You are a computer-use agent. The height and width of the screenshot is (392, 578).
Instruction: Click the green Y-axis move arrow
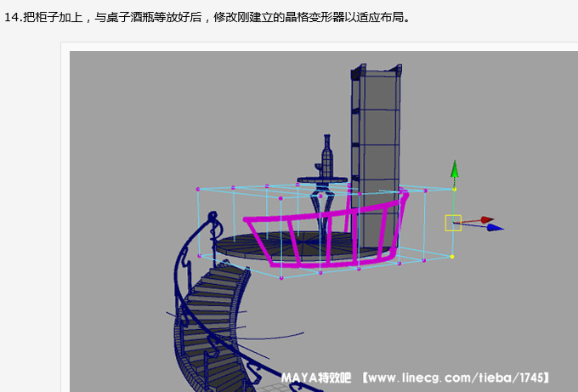tap(455, 168)
